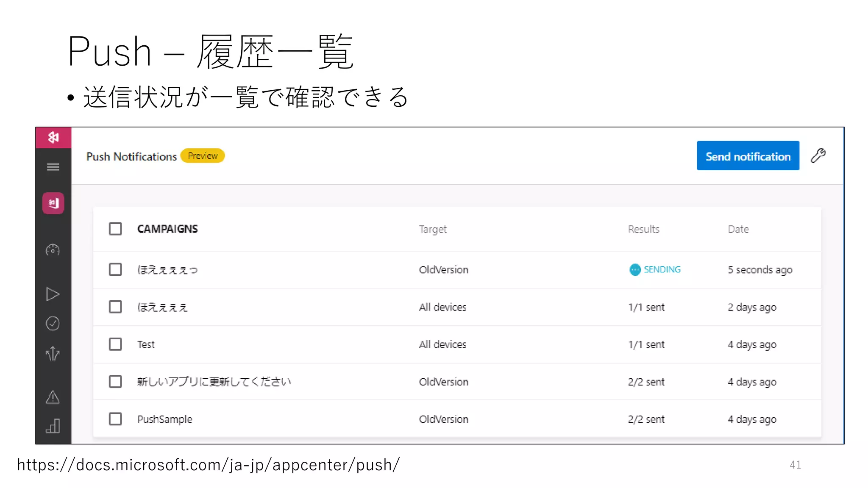Click the Push Notifications page title
Screen dimensions: 868x488
131,156
